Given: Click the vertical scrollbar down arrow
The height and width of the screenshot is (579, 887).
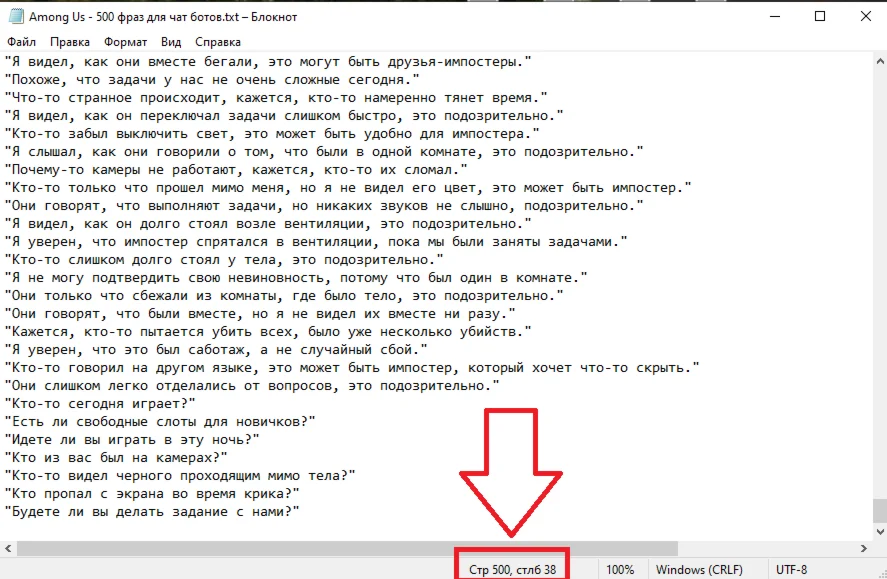Looking at the screenshot, I should coord(880,532).
